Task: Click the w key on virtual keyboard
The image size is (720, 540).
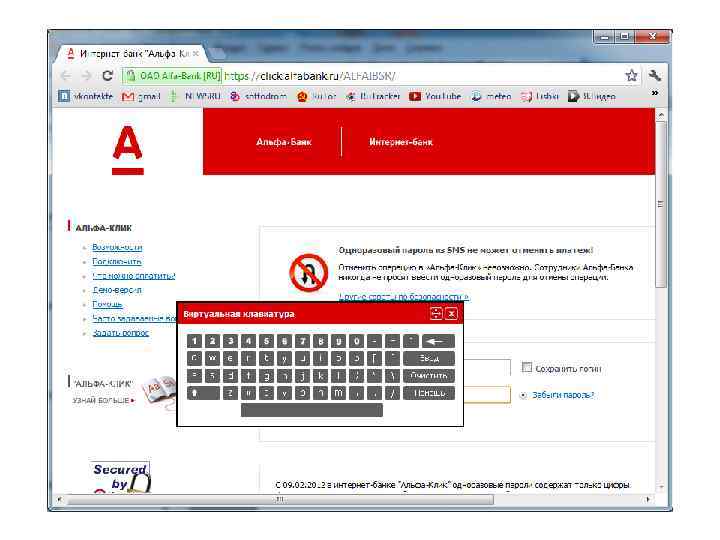Action: (x=212, y=358)
